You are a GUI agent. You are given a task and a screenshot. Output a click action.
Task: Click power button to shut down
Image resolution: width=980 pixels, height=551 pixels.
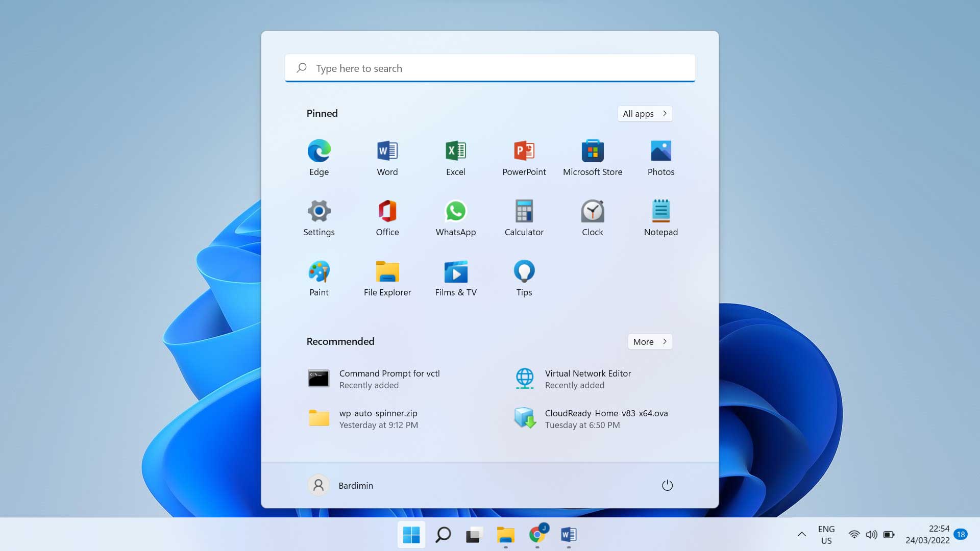pos(666,484)
